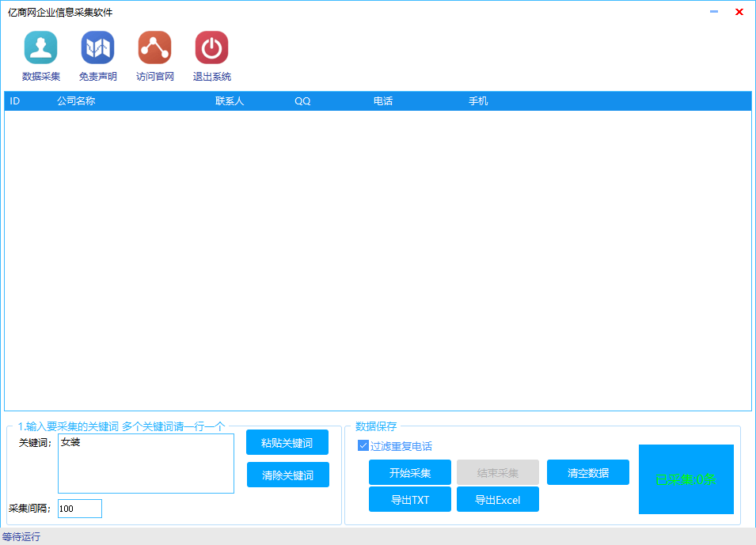
Task: Minimize the 亿商网 window
Action: tap(714, 12)
